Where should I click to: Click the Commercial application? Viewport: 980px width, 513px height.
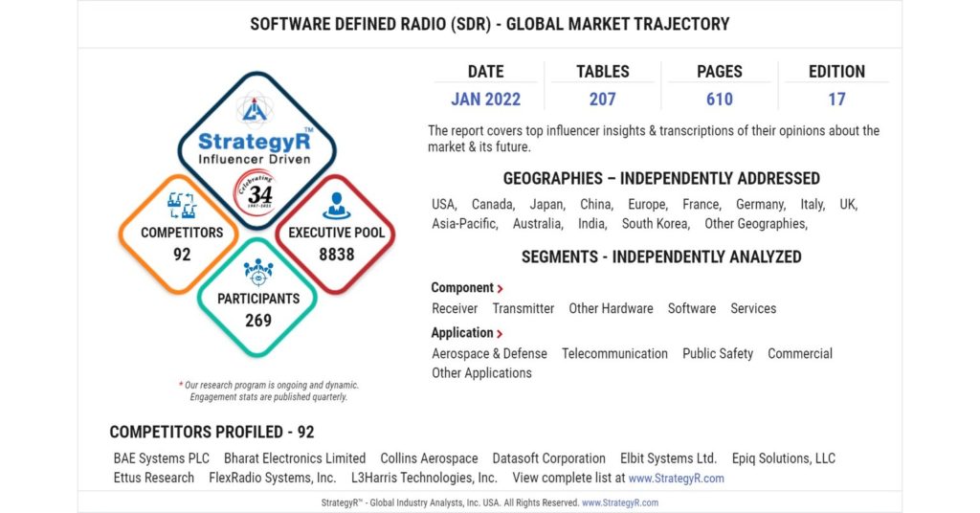coord(800,354)
